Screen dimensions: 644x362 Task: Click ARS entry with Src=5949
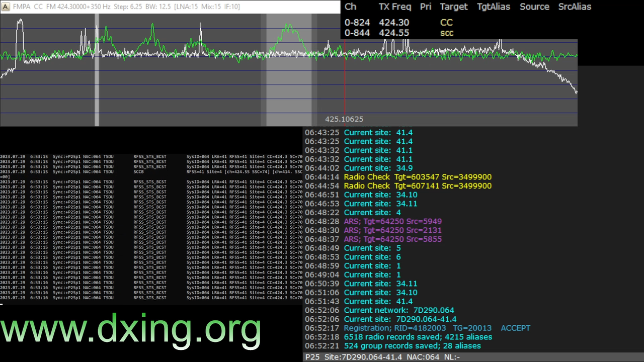373,221
